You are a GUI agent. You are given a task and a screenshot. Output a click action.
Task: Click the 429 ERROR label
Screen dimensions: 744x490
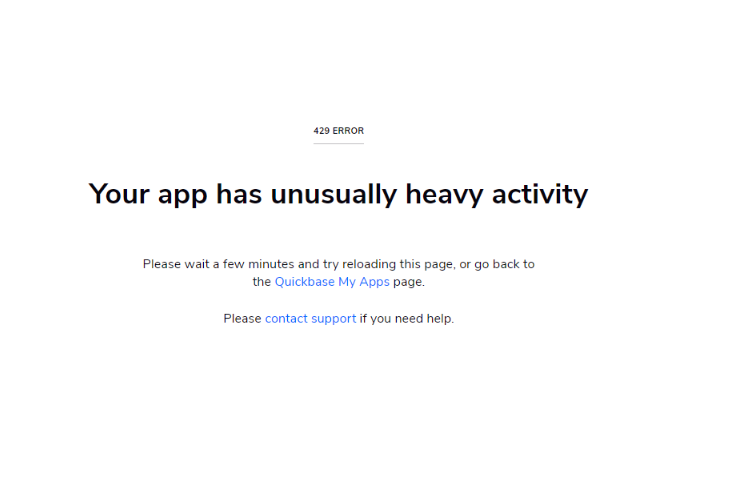[x=339, y=131]
